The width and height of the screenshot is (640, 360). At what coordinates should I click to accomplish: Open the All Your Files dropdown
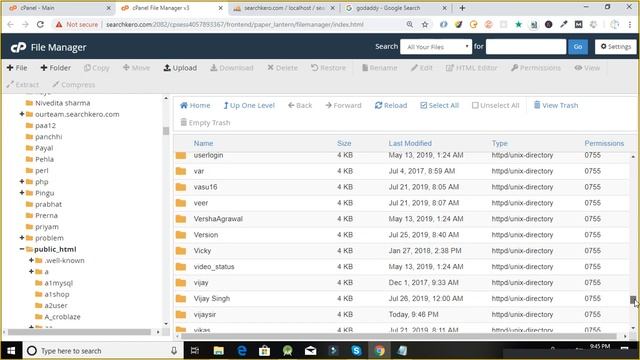tap(436, 47)
